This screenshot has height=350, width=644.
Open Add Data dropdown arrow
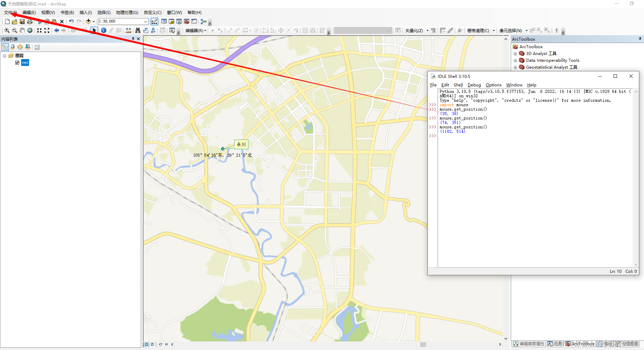(94, 22)
